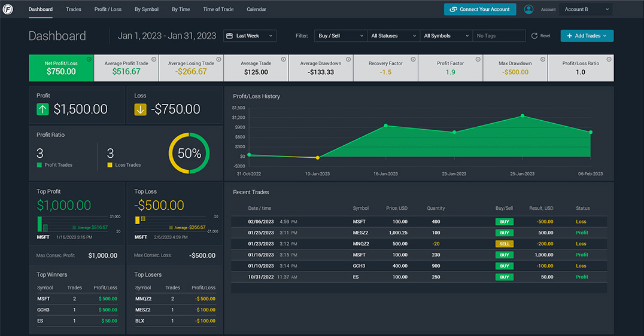The width and height of the screenshot is (644, 336).
Task: Click the Reset refresh icon
Action: [x=534, y=36]
